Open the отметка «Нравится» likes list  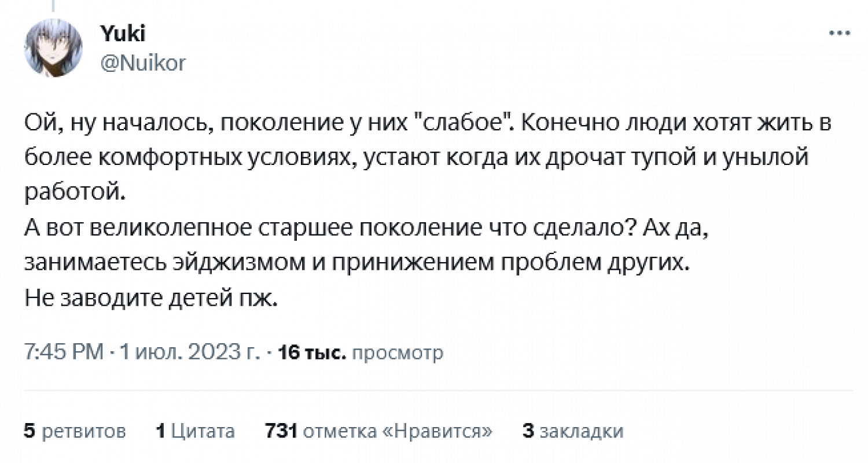[x=398, y=431]
